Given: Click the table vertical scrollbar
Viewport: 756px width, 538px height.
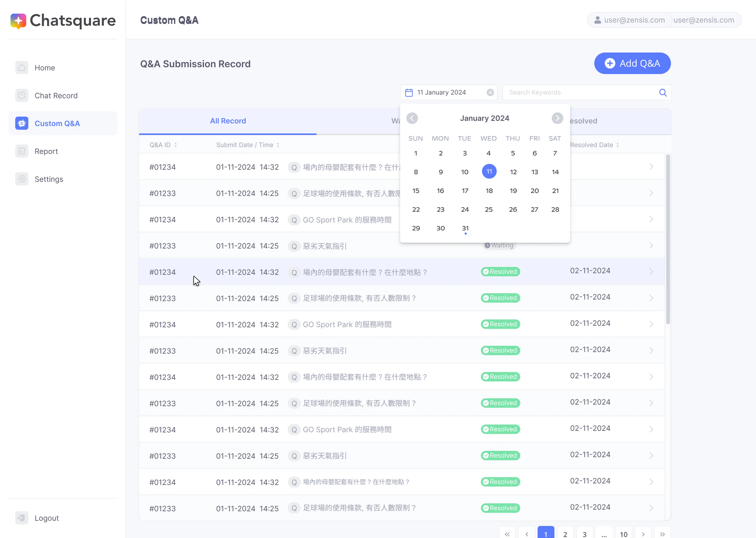Looking at the screenshot, I should [x=668, y=239].
